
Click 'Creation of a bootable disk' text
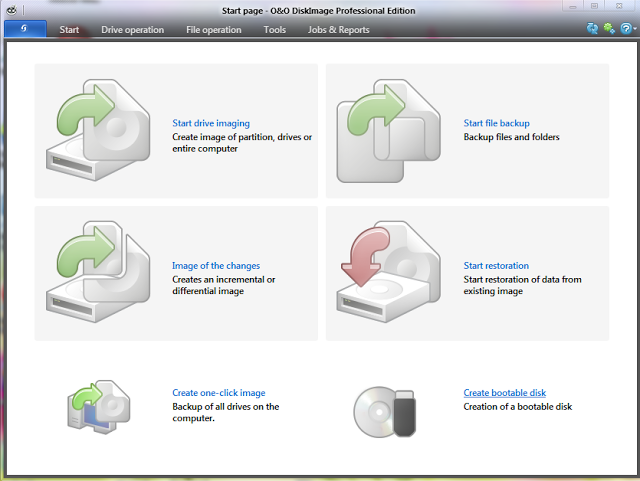(518, 407)
